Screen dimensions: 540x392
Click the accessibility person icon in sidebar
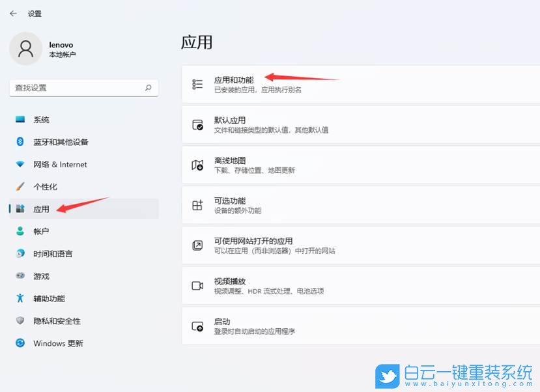[x=21, y=298]
